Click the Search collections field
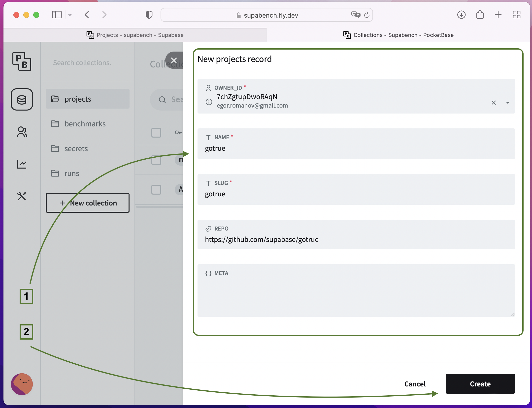The image size is (532, 408). 88,63
